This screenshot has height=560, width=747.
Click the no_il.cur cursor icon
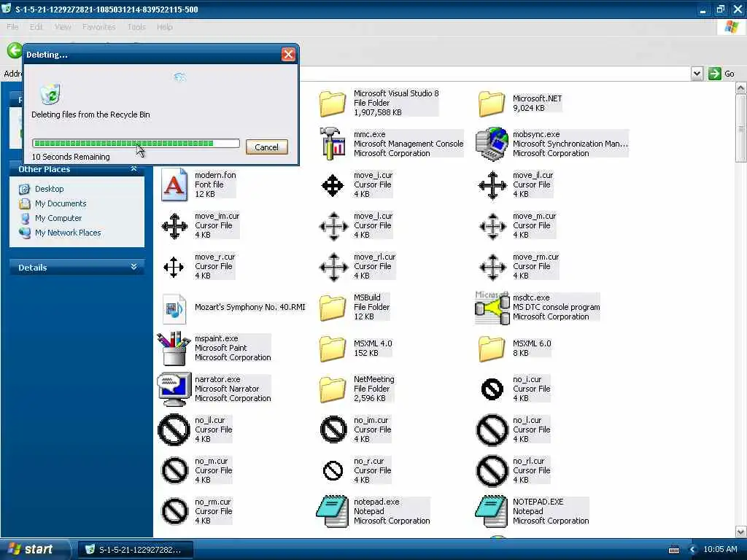174,429
